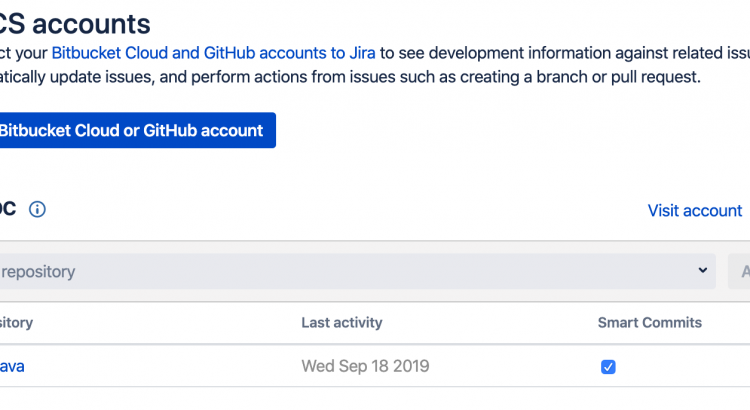The image size is (750, 410).
Task: Open the repository name link in the table row
Action: click(12, 366)
